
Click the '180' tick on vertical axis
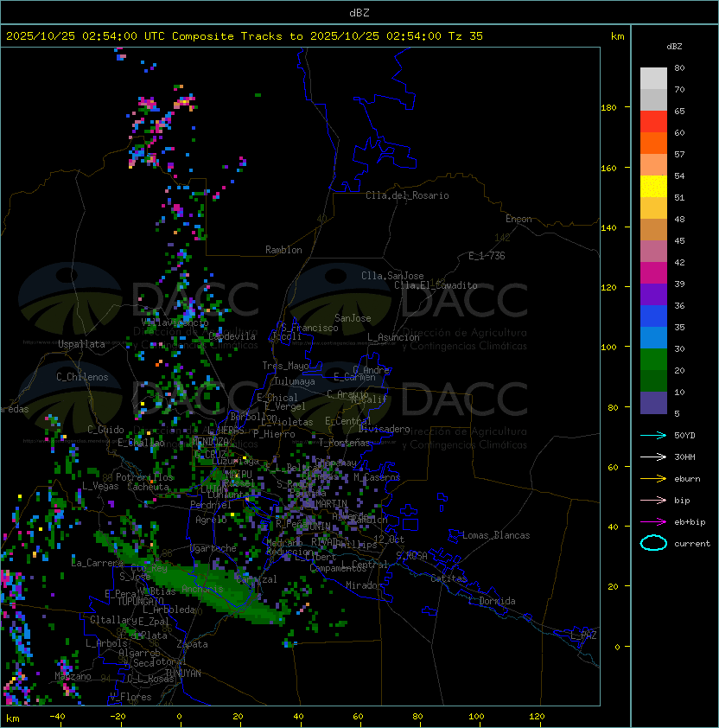coord(608,108)
